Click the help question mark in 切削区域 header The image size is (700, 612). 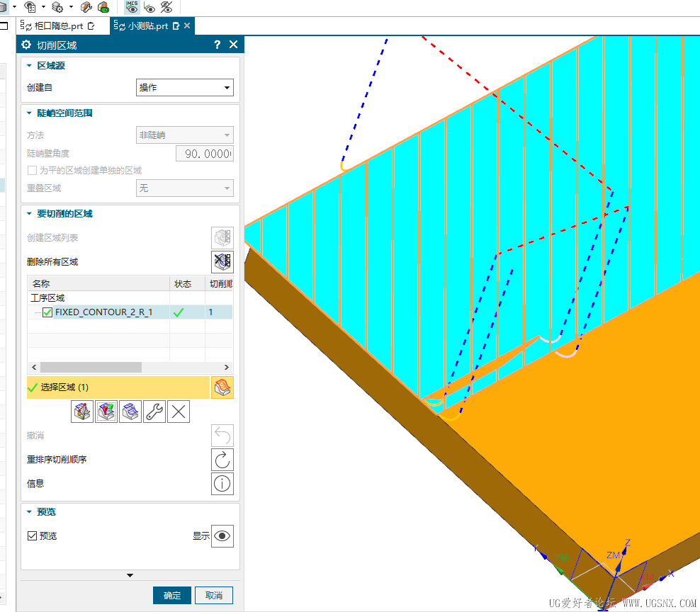tap(217, 45)
